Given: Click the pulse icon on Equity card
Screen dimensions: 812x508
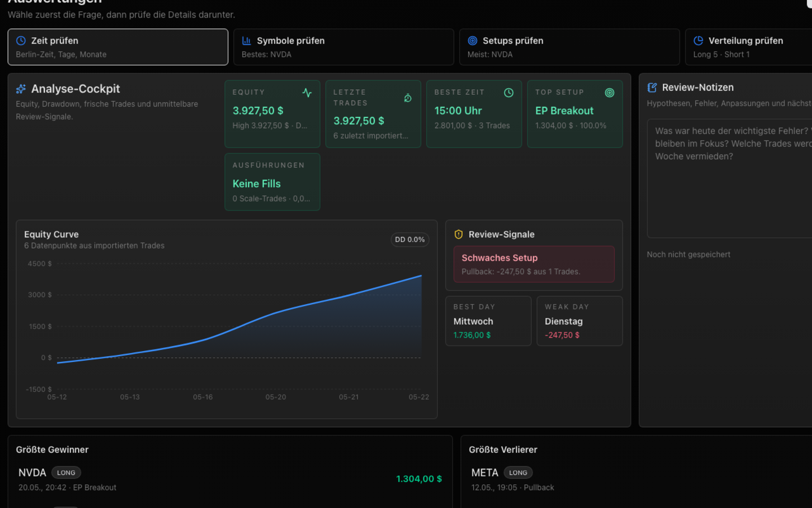Looking at the screenshot, I should pos(307,93).
